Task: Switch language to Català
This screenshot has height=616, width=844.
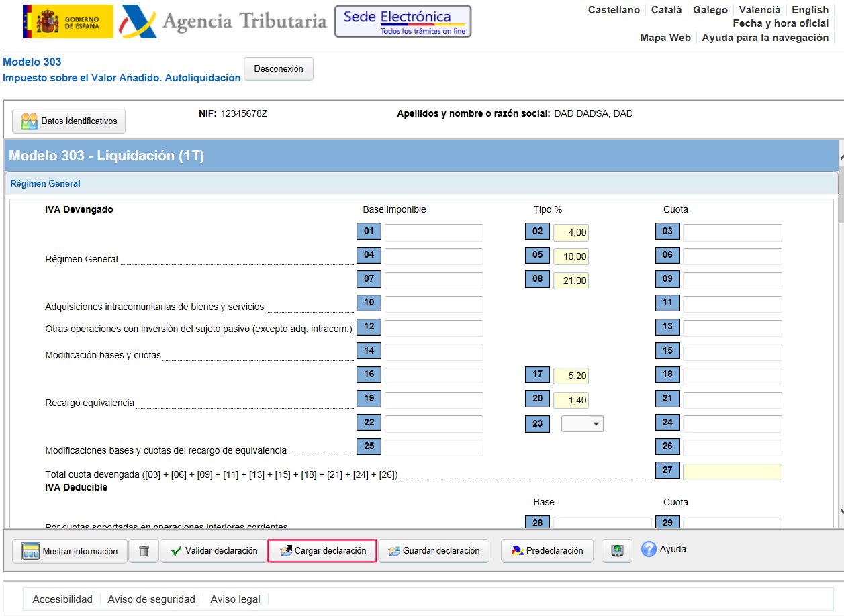Action: click(666, 10)
